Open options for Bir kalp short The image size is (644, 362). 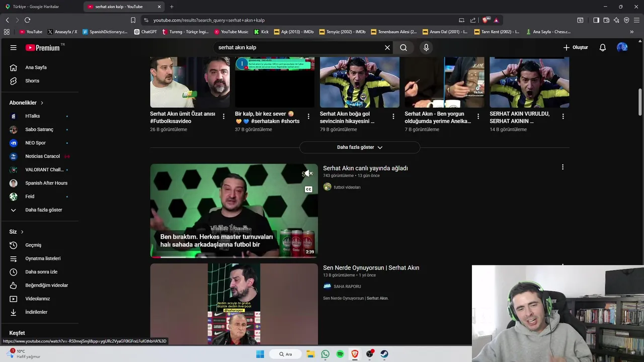[308, 117]
